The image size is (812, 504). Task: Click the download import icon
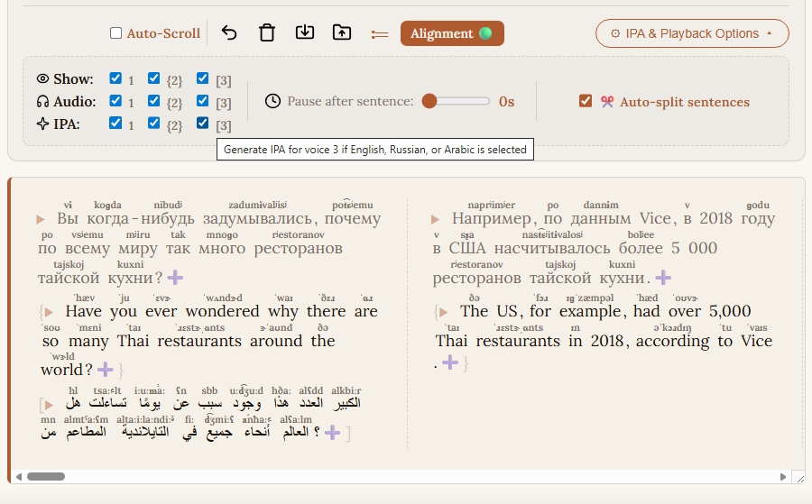tap(305, 32)
